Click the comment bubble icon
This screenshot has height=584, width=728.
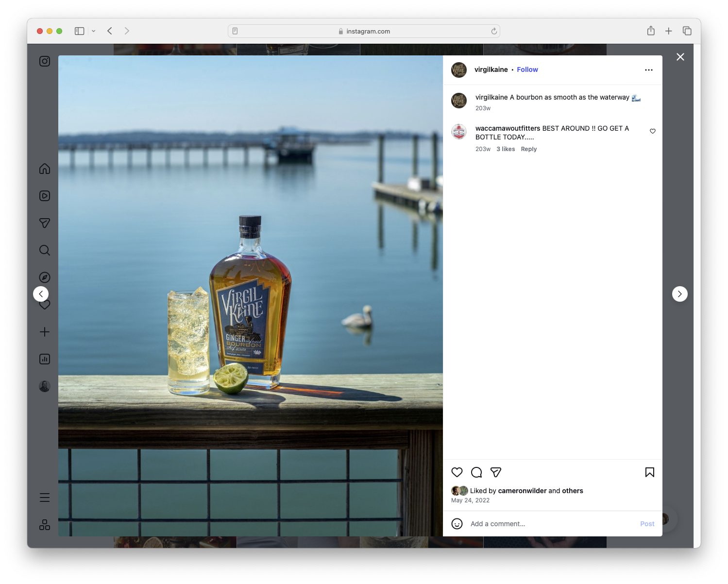coord(476,472)
